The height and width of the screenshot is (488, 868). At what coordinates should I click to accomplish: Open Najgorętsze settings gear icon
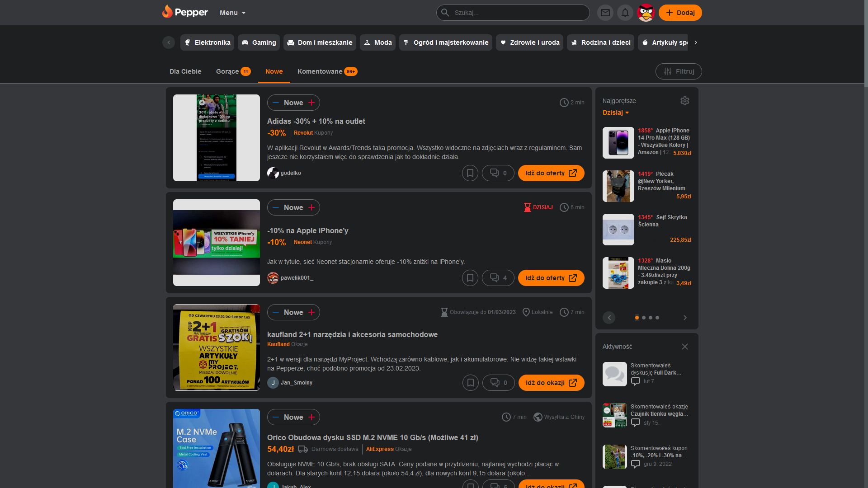[x=684, y=101]
